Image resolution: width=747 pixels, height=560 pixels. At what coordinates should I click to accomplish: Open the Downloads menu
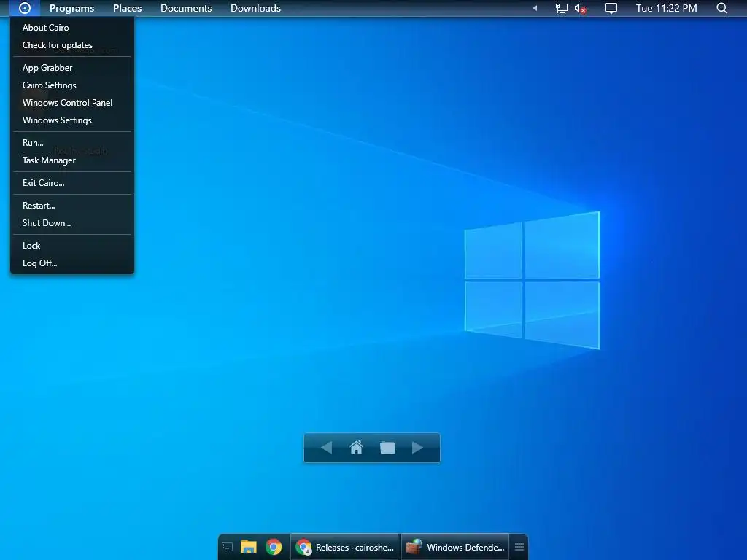pos(255,8)
